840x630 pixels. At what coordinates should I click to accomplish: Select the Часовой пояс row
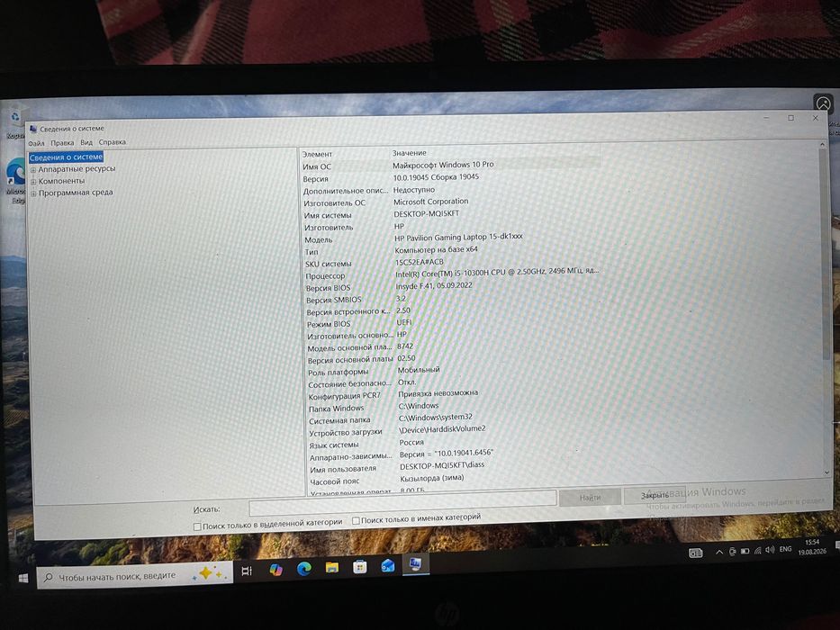click(x=454, y=480)
